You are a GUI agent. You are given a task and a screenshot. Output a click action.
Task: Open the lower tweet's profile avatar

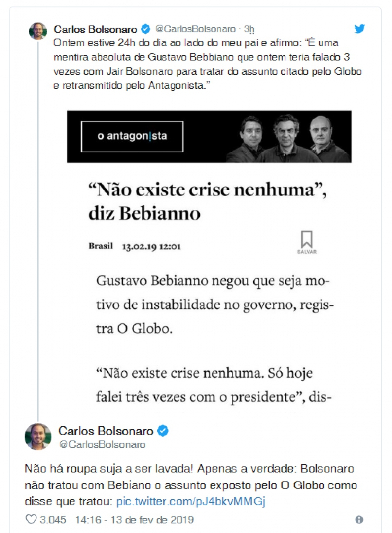coord(38,436)
